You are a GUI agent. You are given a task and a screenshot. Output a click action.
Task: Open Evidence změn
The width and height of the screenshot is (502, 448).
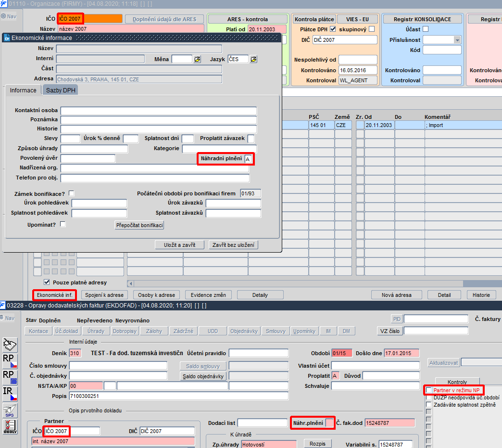click(x=208, y=295)
